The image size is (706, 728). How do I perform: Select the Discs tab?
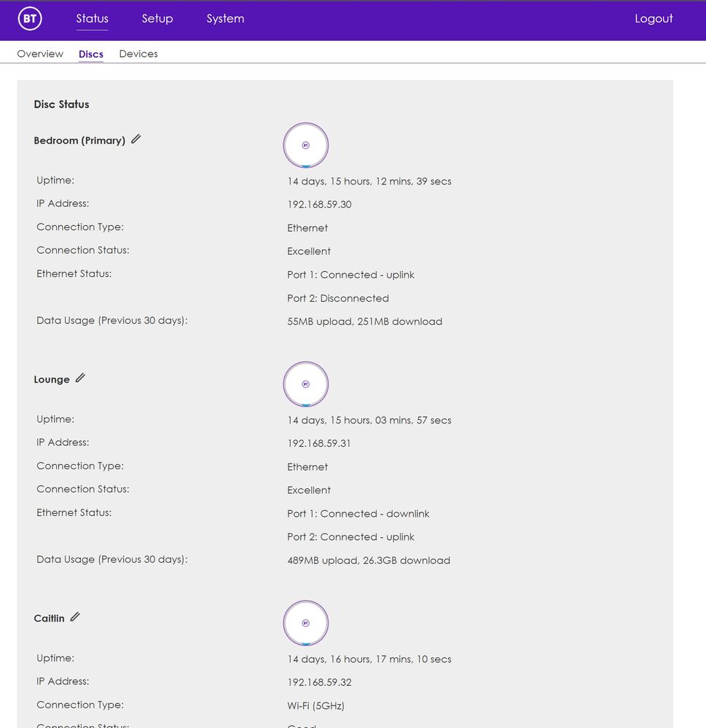click(x=91, y=54)
